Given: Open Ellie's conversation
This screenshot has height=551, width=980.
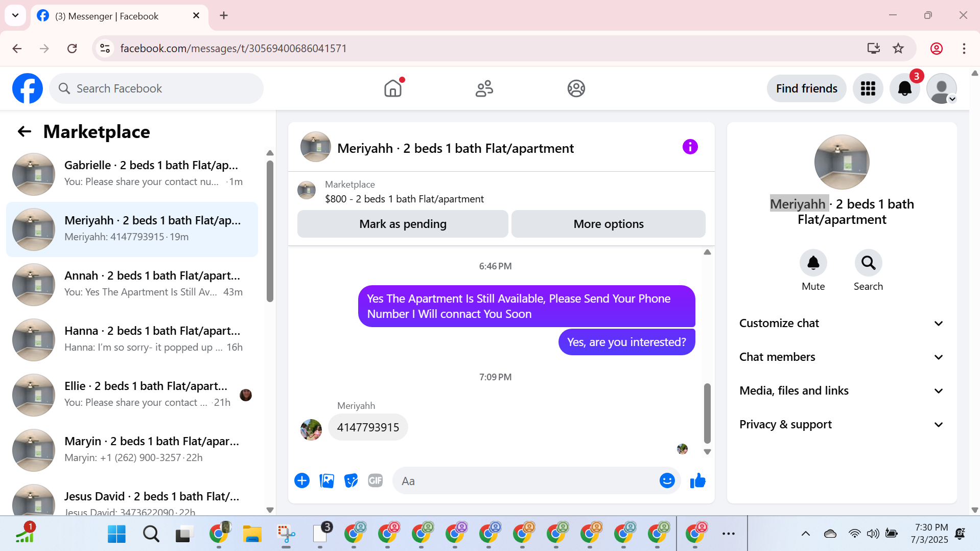Looking at the screenshot, I should 132,395.
